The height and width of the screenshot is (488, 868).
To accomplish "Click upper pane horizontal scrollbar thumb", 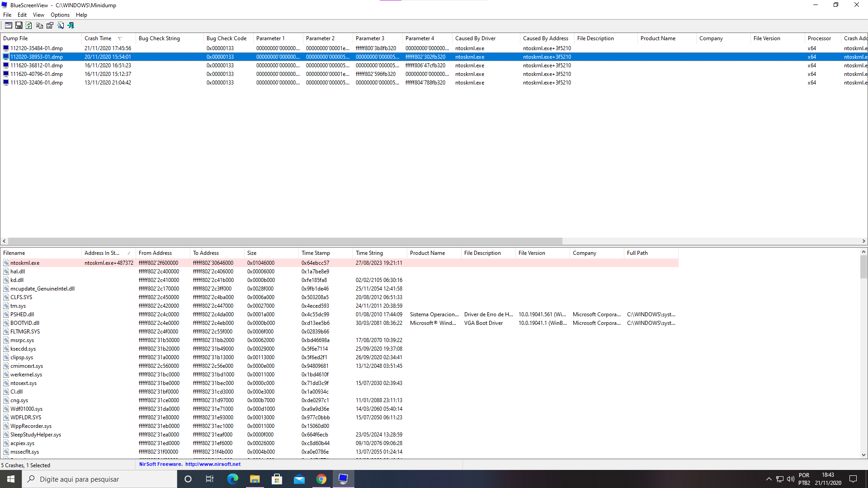I will (285, 241).
